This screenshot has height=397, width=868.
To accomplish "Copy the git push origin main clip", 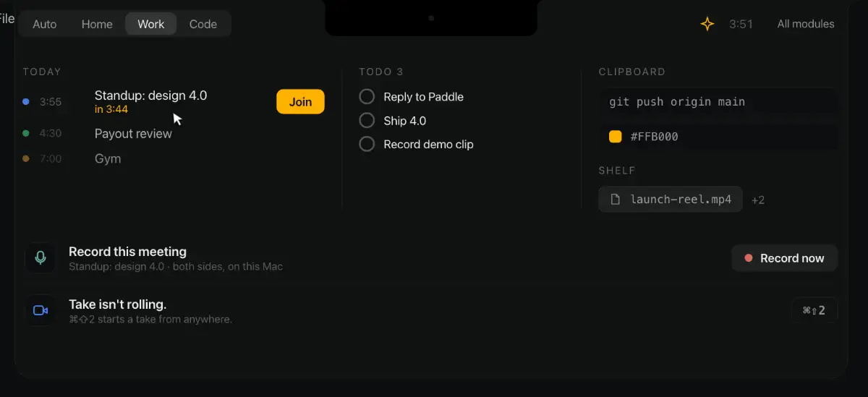I will pos(719,102).
